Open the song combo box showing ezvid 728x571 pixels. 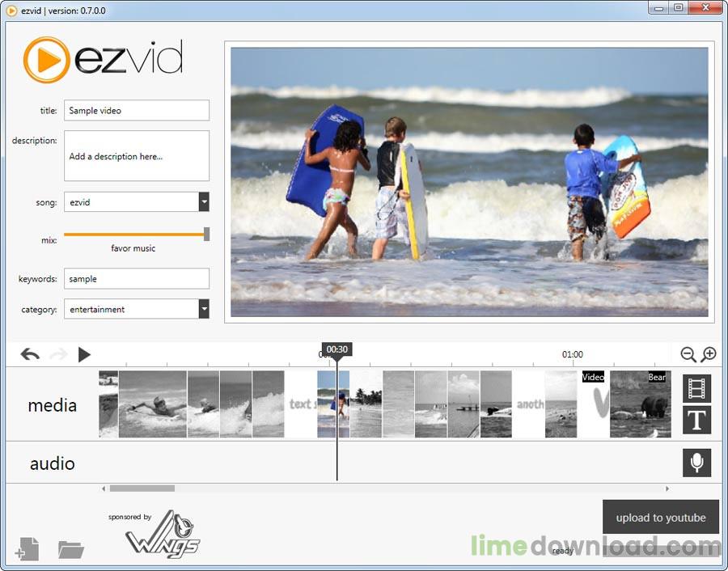click(x=137, y=202)
